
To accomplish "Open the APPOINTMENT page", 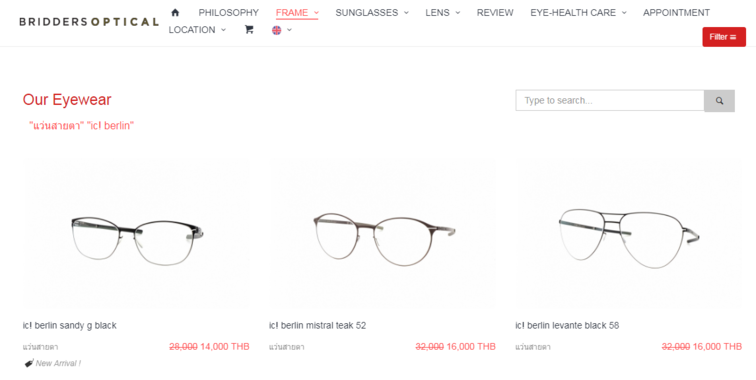I will coord(676,13).
